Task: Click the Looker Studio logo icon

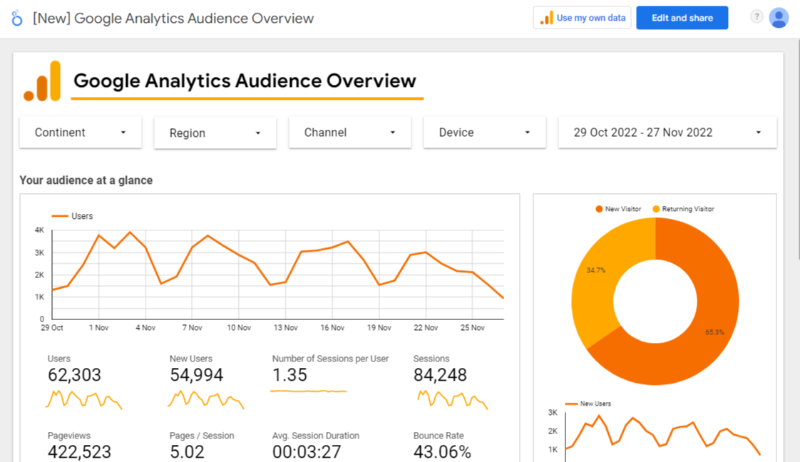Action: pyautogui.click(x=17, y=18)
